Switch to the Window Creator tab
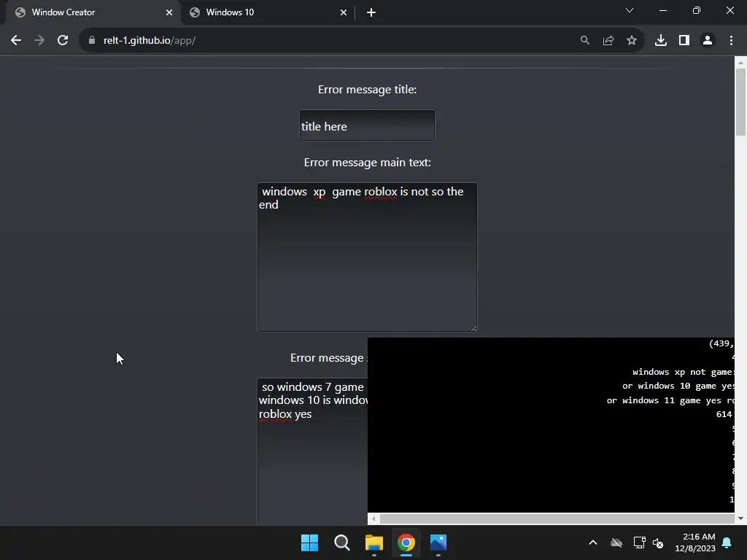This screenshot has width=747, height=560. tap(94, 12)
